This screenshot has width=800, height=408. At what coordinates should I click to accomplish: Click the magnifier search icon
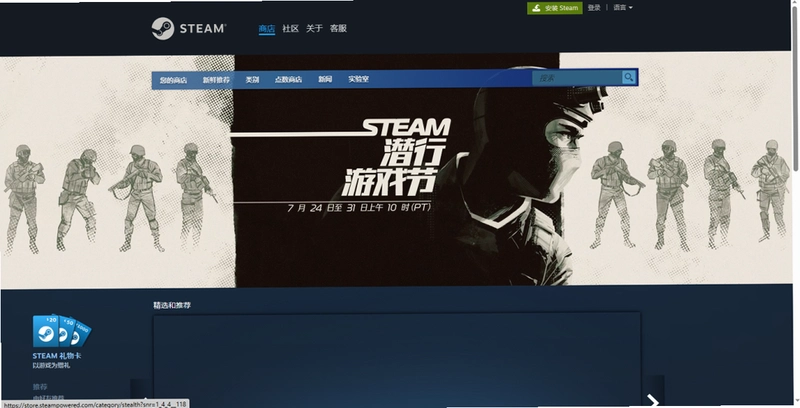[629, 78]
